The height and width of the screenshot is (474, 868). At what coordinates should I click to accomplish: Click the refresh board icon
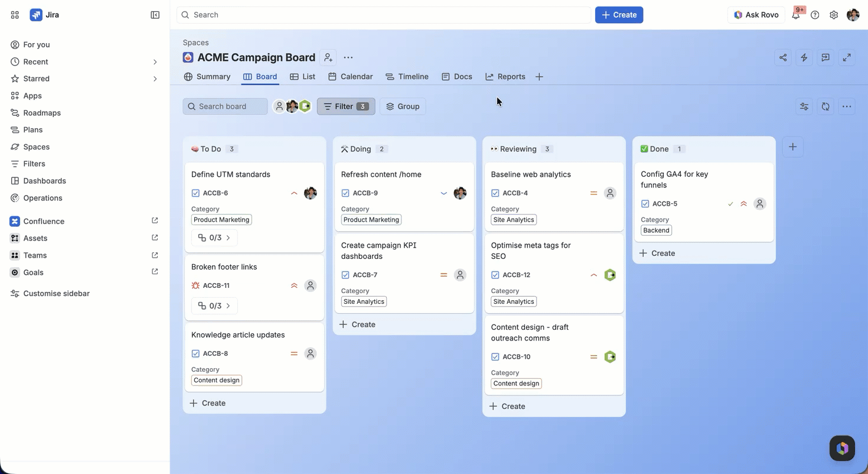(825, 106)
